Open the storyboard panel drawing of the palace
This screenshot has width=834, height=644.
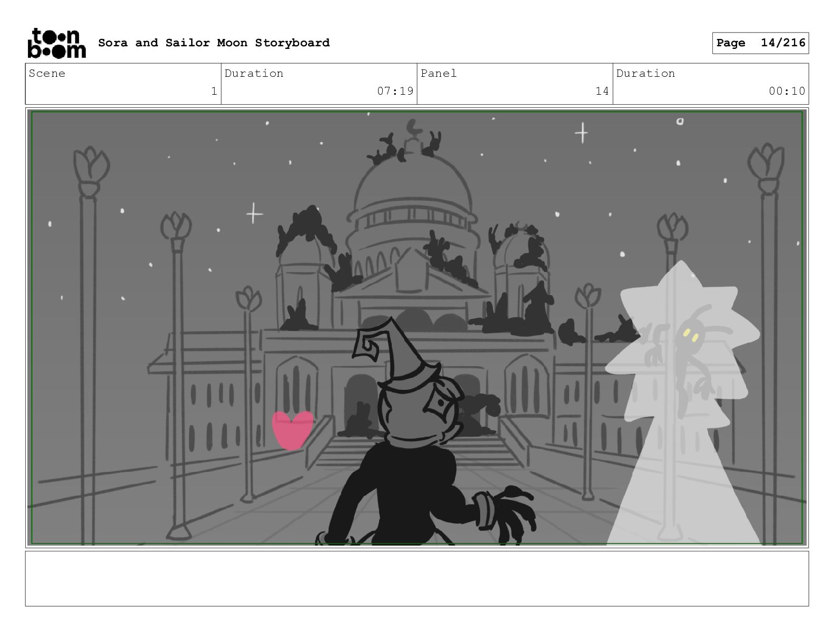coord(417,327)
